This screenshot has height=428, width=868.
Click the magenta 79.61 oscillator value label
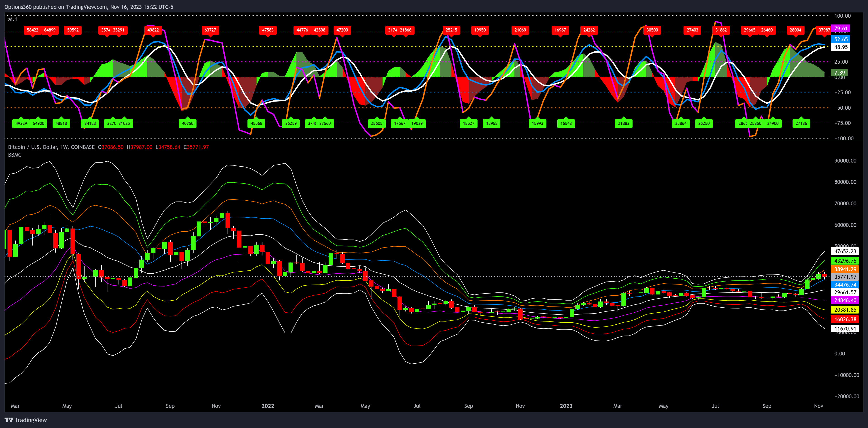tap(841, 29)
